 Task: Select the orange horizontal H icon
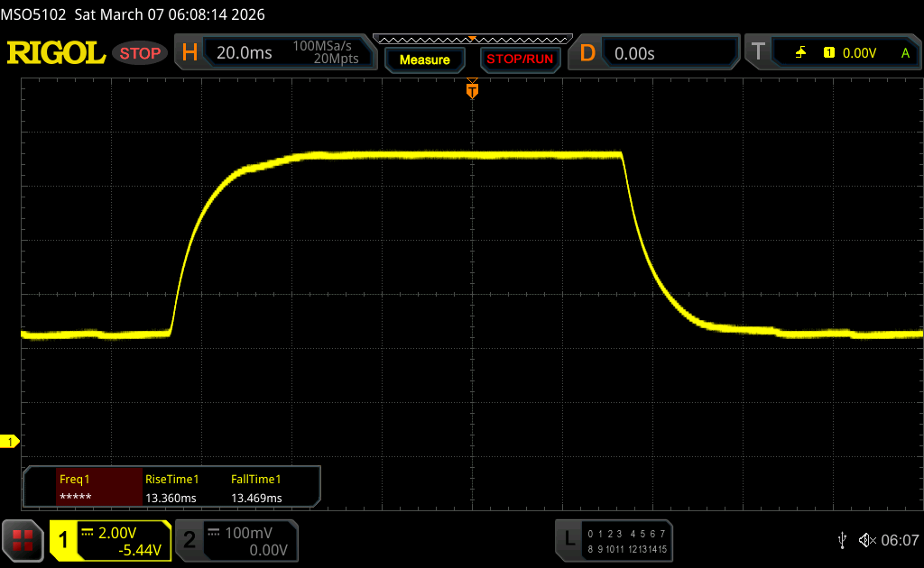point(189,53)
